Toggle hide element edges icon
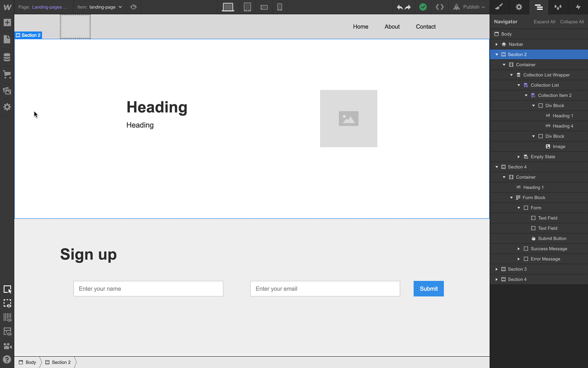 pos(7,303)
